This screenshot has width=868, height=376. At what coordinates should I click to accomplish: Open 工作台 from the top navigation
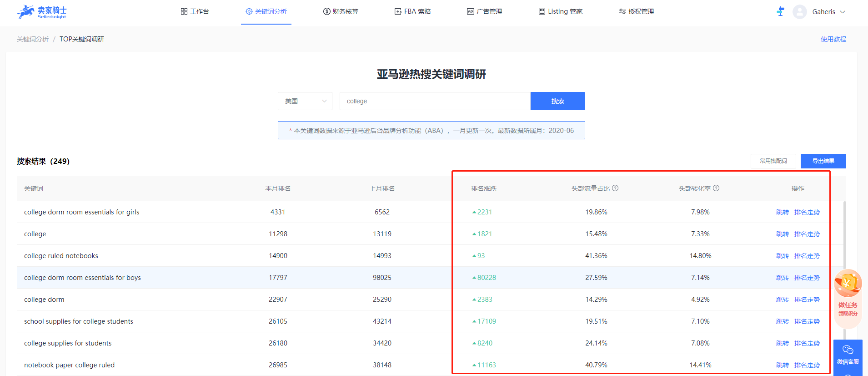(x=195, y=11)
